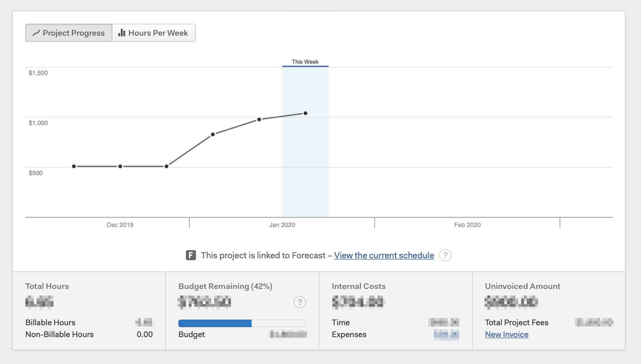The image size is (641, 364).
Task: Click the Forecast F logo icon
Action: (x=191, y=255)
